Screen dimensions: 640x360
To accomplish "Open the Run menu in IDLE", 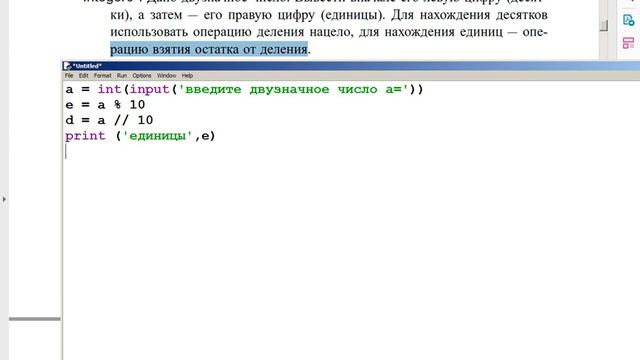I will click(122, 76).
